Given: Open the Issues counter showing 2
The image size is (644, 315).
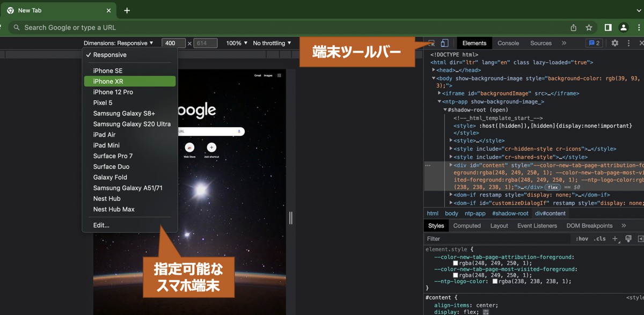Looking at the screenshot, I should (594, 43).
